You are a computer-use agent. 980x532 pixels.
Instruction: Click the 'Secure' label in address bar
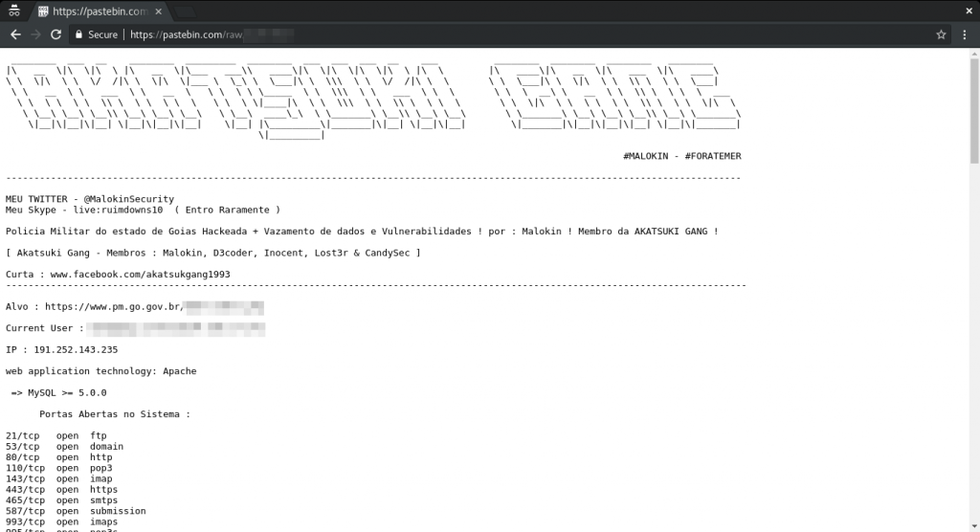pyautogui.click(x=102, y=34)
